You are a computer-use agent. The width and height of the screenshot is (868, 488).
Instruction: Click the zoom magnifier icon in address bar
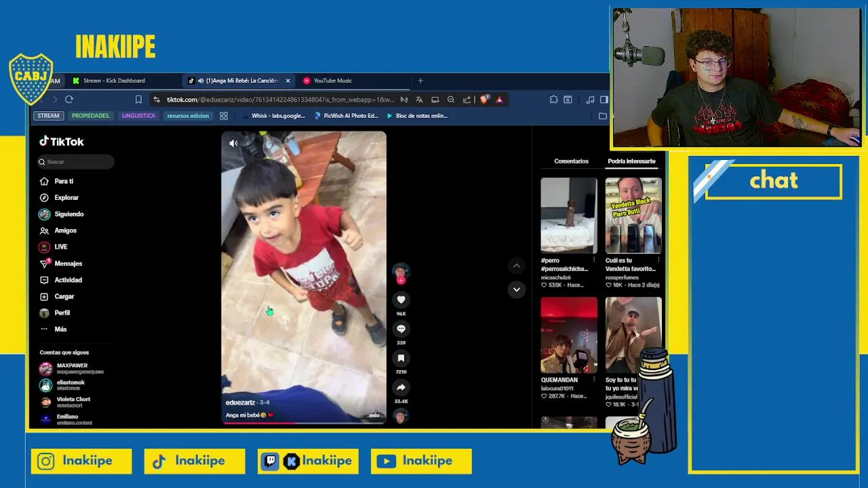tap(451, 100)
